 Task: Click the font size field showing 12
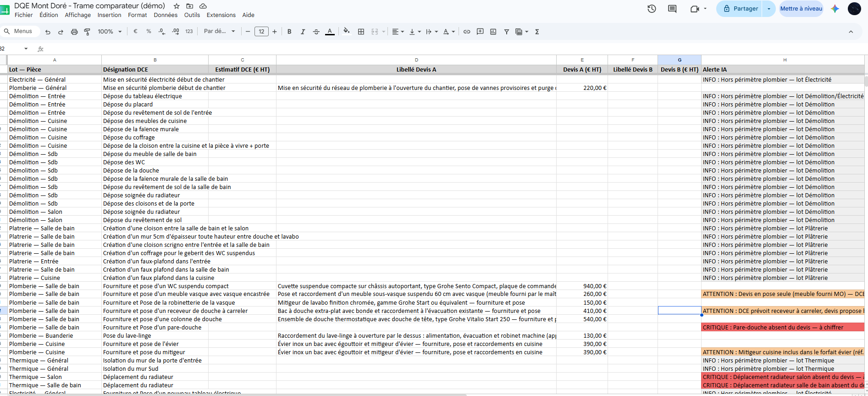(x=261, y=32)
